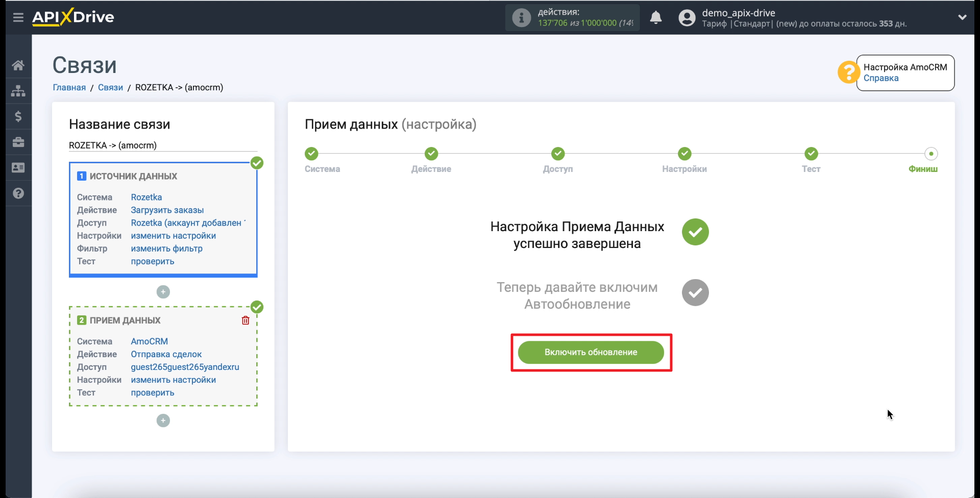Click the green check badge on source block
Viewport: 980px width, 498px height.
pos(257,163)
